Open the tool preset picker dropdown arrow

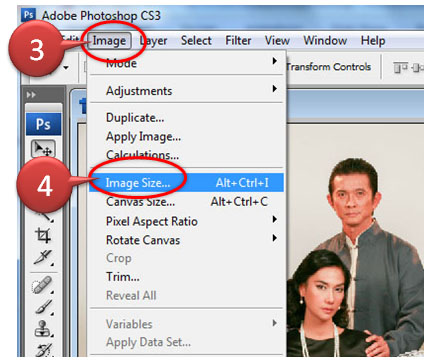(x=66, y=68)
